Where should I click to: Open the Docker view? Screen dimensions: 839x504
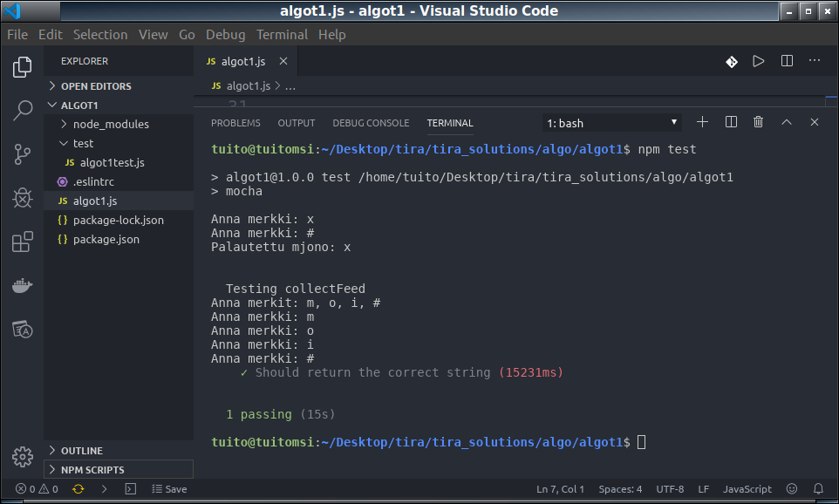pyautogui.click(x=22, y=286)
